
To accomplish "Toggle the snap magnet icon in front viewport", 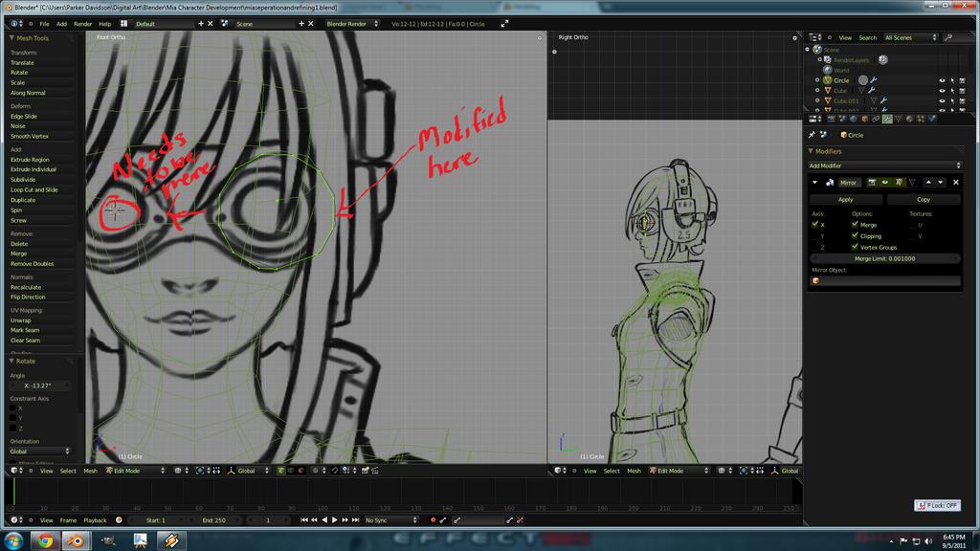I will pyautogui.click(x=334, y=471).
